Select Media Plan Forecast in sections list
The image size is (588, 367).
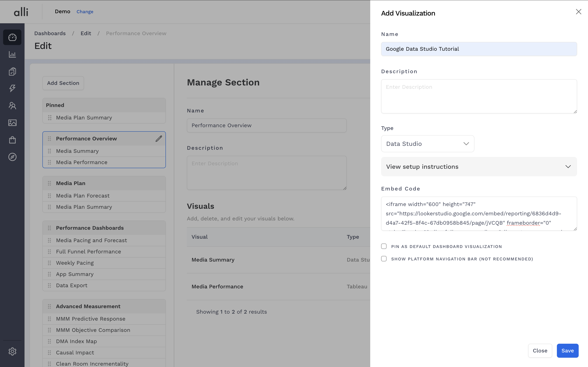pyautogui.click(x=83, y=196)
